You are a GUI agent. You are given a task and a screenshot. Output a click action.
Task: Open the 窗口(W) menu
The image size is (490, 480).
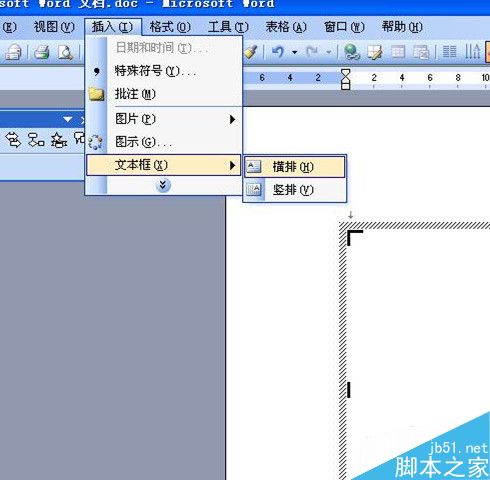point(344,27)
